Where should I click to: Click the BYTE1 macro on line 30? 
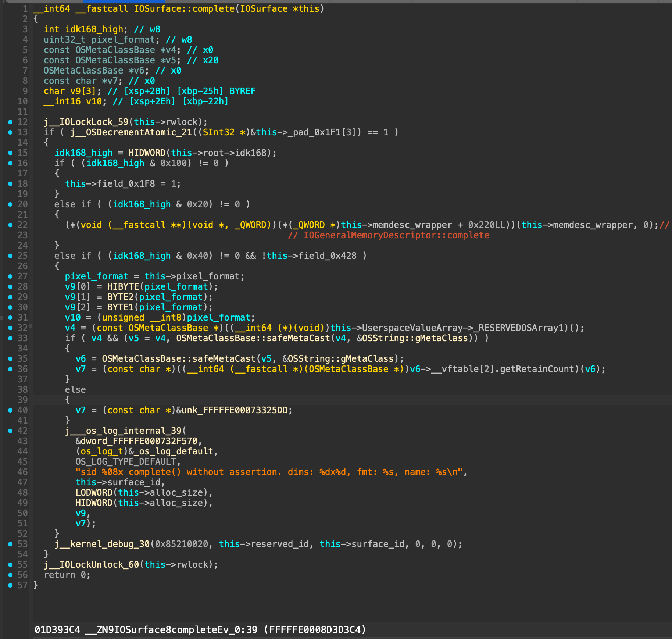coord(121,307)
